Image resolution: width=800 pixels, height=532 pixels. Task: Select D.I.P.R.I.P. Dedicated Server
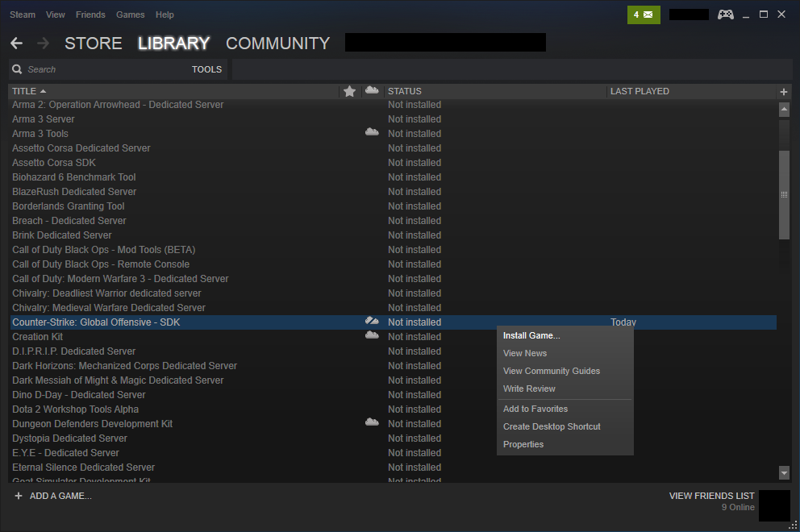point(74,352)
